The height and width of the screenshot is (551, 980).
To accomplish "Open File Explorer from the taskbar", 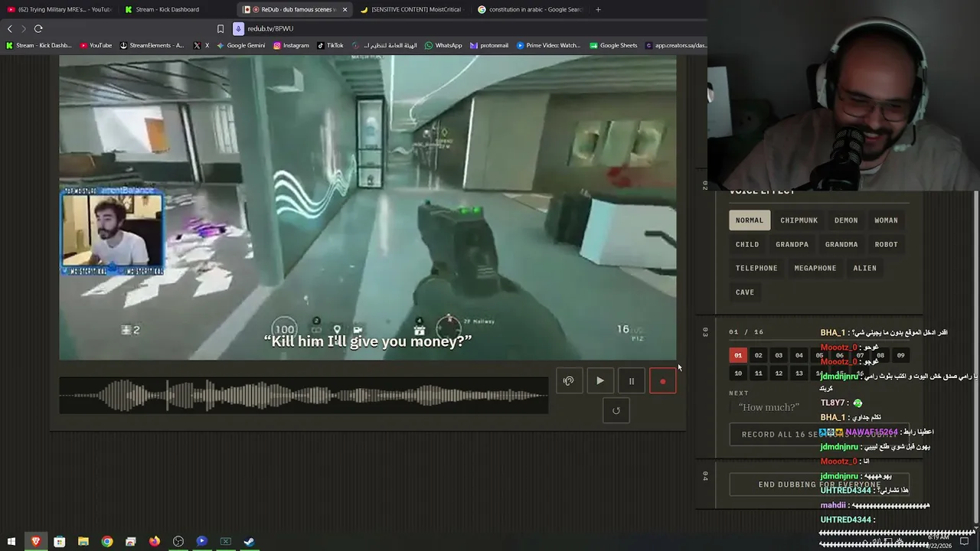I will point(83,542).
